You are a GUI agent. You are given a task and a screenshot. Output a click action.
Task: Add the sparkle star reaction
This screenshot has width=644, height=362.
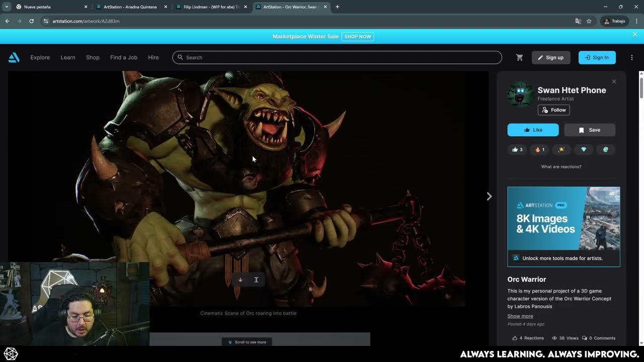[x=561, y=149]
